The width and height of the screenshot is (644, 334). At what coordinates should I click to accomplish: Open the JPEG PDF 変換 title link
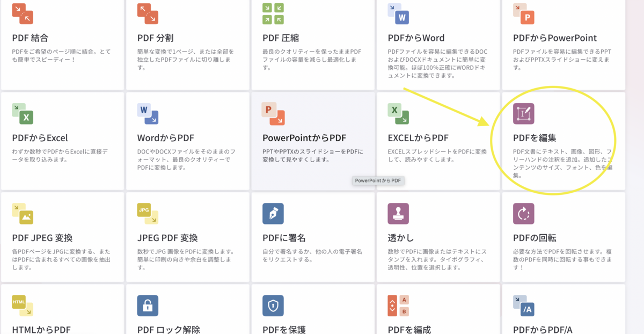pos(167,238)
